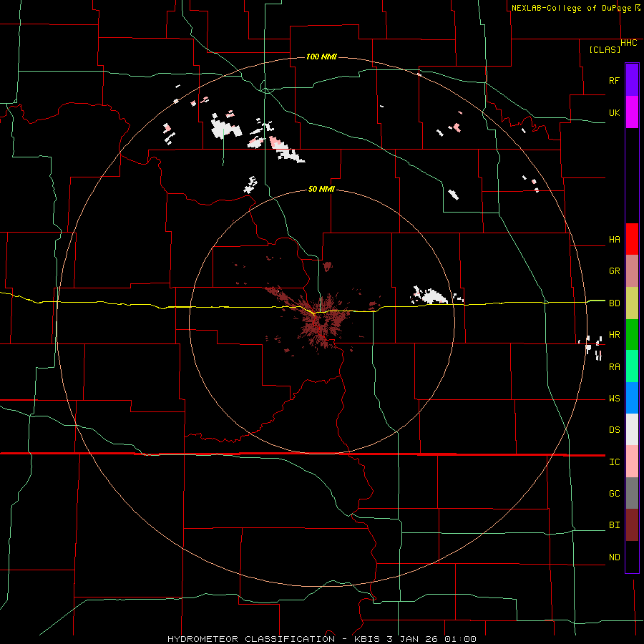Click the 50 NMI range ring label
Screen dimensions: 644x644
click(321, 189)
